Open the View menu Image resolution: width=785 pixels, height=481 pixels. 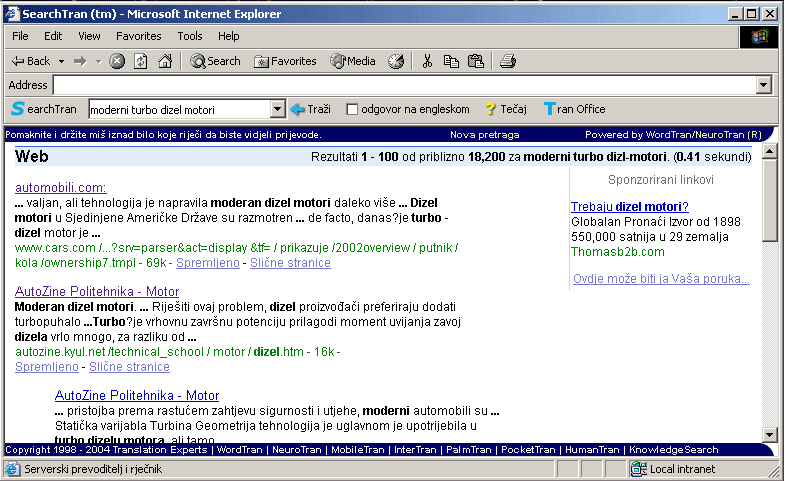(89, 36)
